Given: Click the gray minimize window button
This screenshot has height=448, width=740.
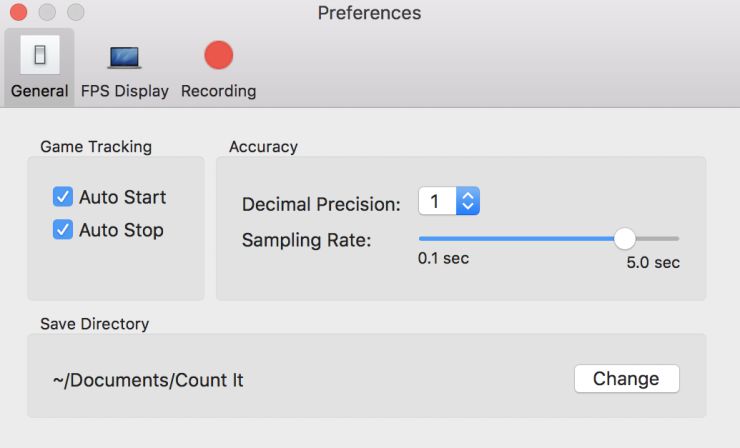Looking at the screenshot, I should pyautogui.click(x=47, y=14).
